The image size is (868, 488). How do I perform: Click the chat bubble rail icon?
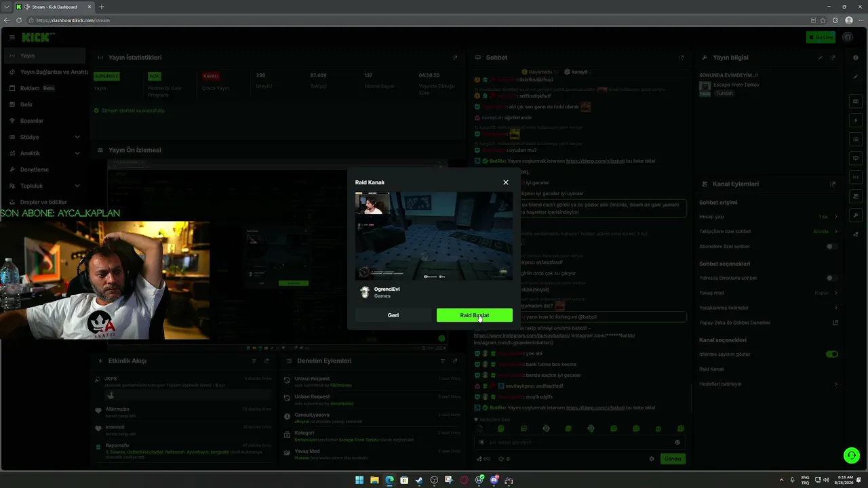(x=856, y=158)
